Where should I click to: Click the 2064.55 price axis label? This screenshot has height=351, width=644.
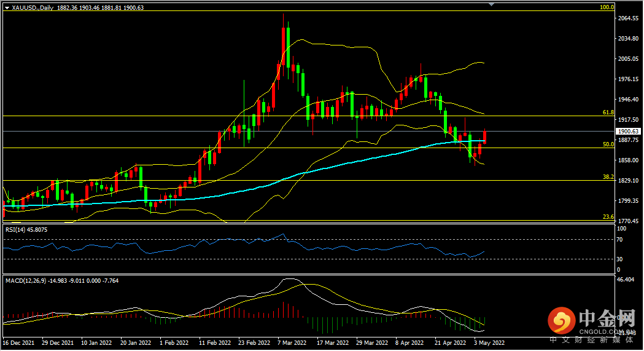[x=629, y=18]
